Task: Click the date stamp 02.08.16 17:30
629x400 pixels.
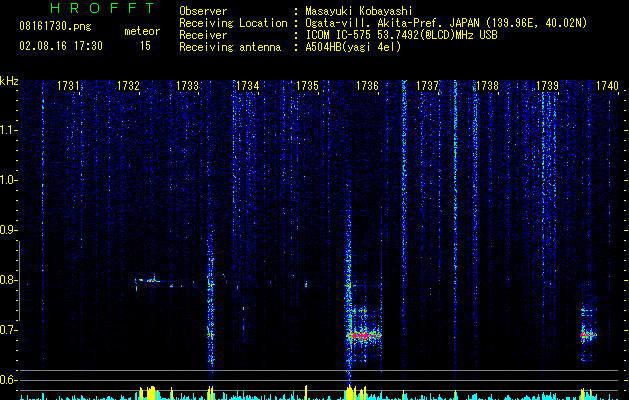Action: [x=61, y=46]
